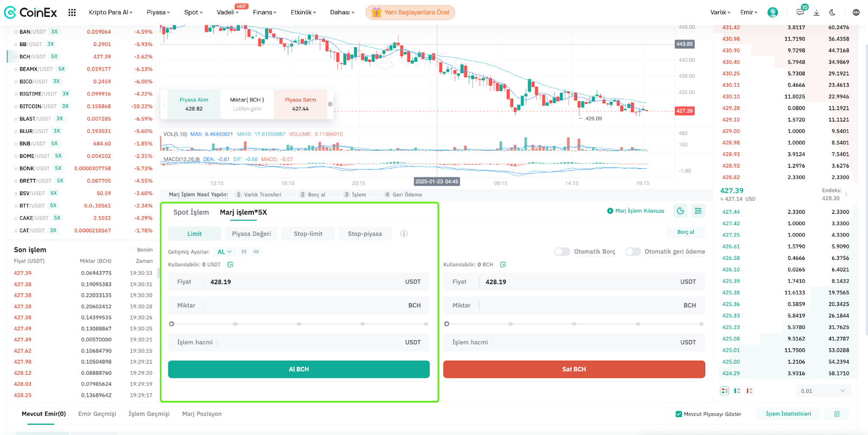868x435 pixels.
Task: Click the icon right of İşlem İstatistikleri
Action: tap(837, 414)
